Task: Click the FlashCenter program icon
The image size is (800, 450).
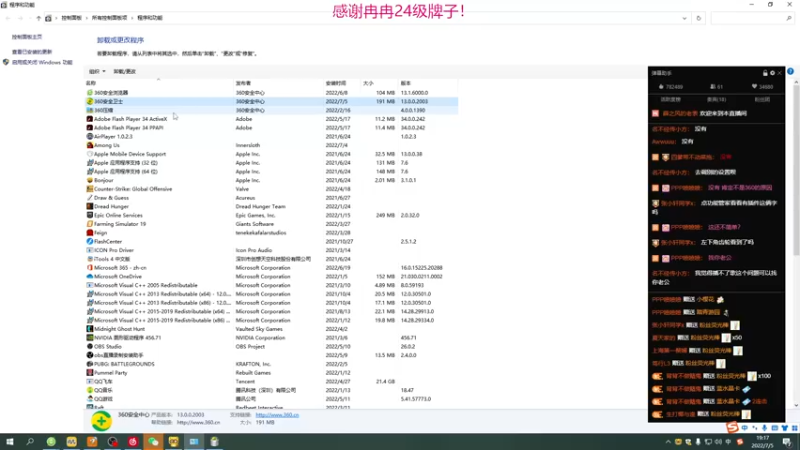Action: point(90,241)
